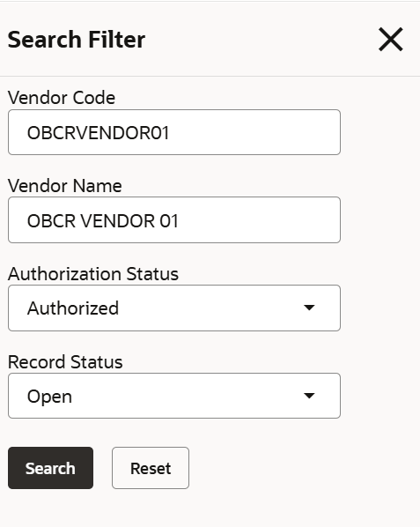Click the Record Status label
This screenshot has width=420, height=527.
[x=65, y=362]
